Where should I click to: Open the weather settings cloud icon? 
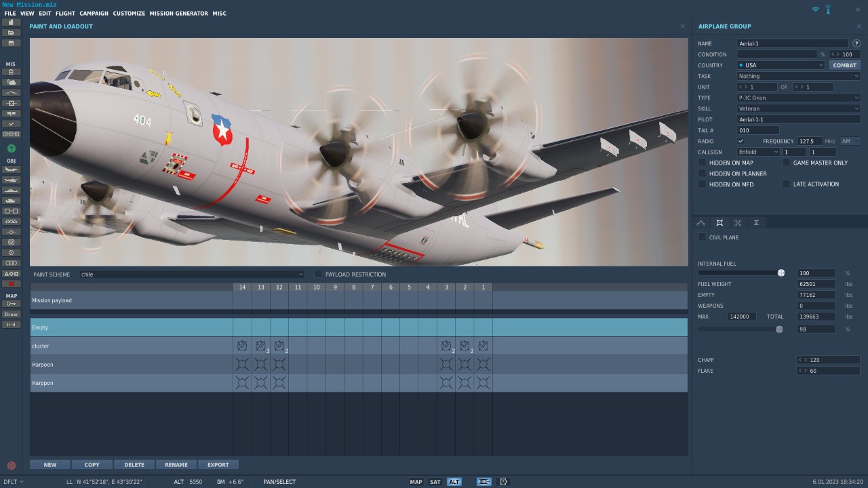11,82
